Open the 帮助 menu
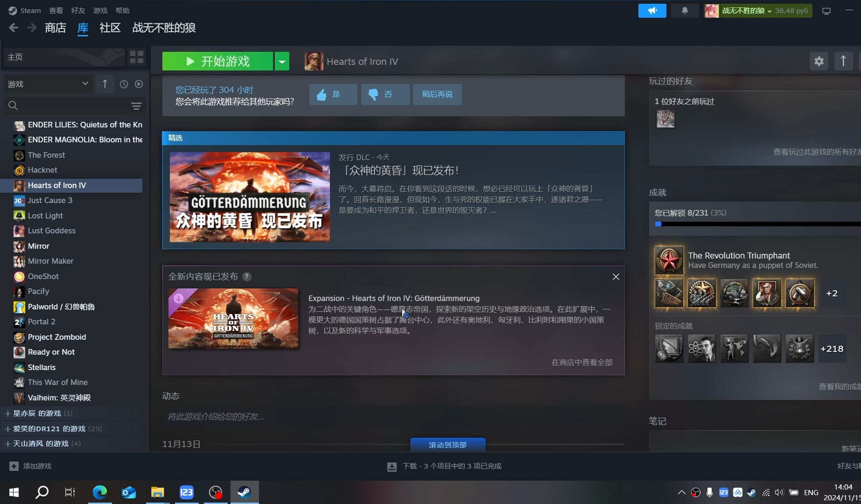The height and width of the screenshot is (504, 861). [122, 10]
